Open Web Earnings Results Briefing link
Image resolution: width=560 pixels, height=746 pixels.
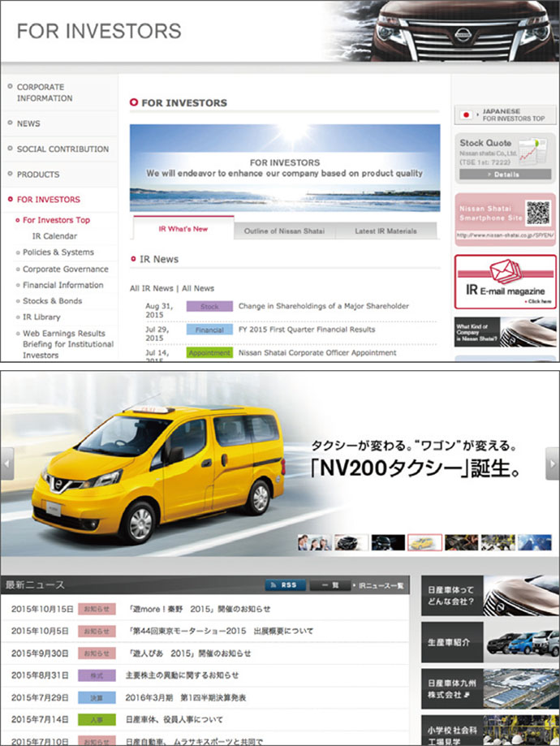[68, 344]
